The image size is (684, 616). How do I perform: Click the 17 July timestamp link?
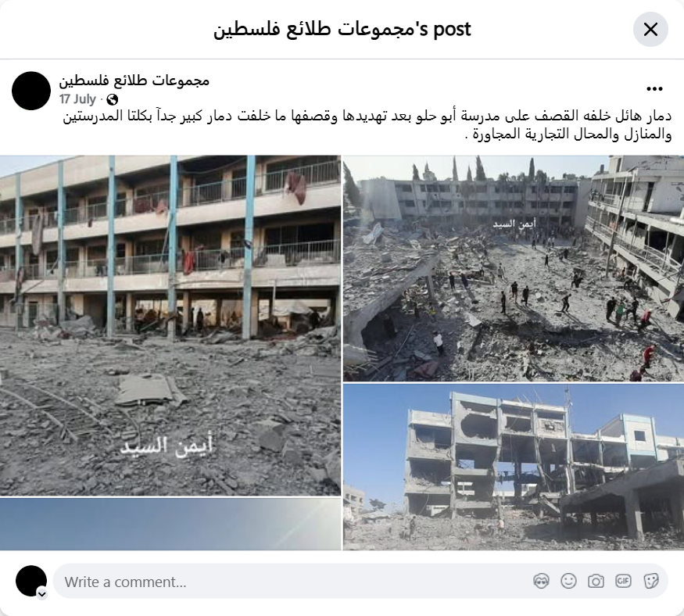[x=77, y=99]
